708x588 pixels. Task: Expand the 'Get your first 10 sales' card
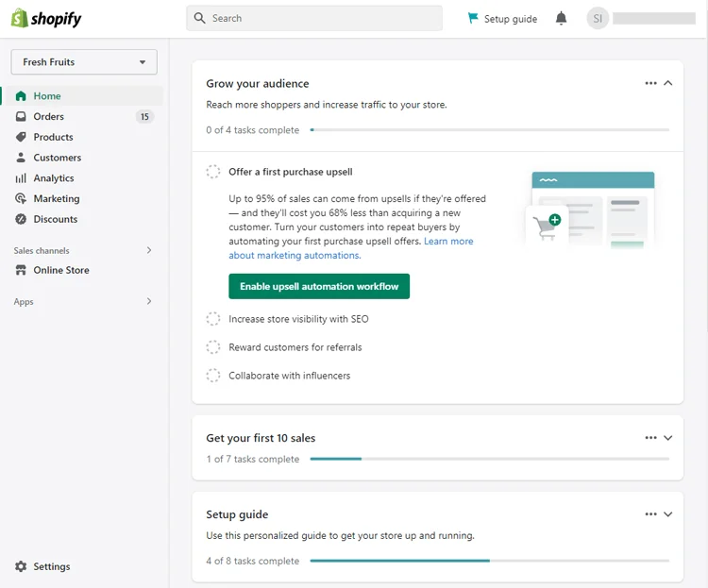click(x=667, y=438)
